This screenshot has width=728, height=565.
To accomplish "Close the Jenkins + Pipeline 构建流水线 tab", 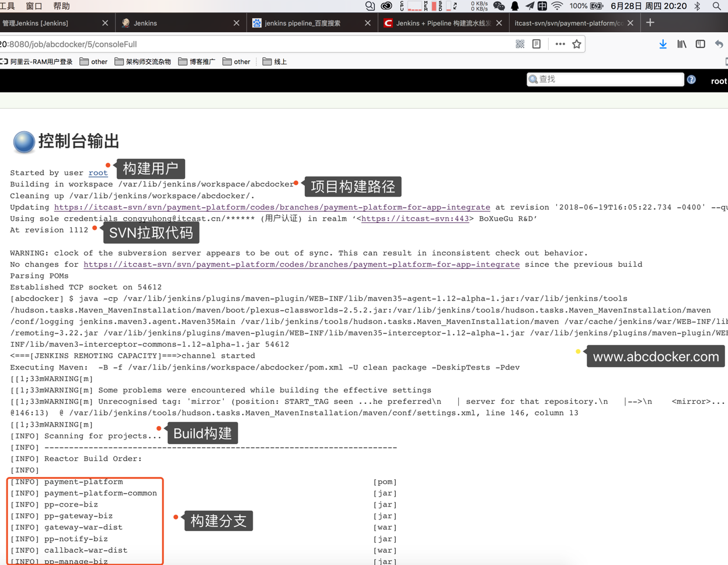I will [499, 23].
